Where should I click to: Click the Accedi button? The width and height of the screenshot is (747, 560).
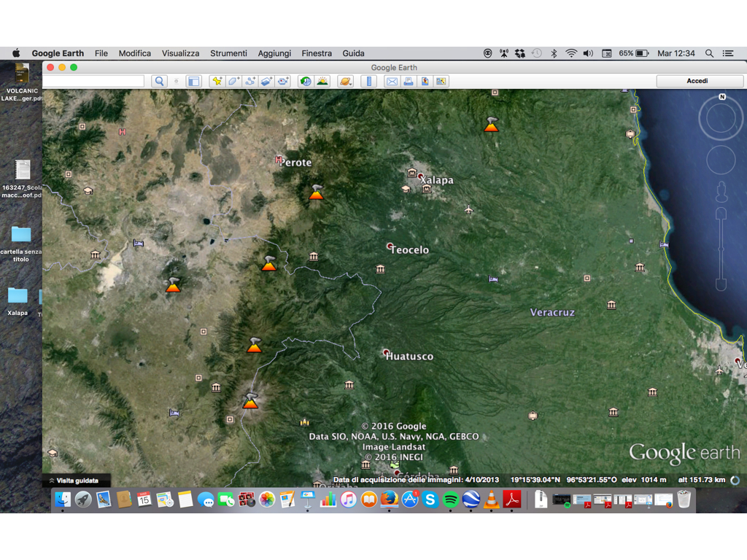(x=699, y=81)
